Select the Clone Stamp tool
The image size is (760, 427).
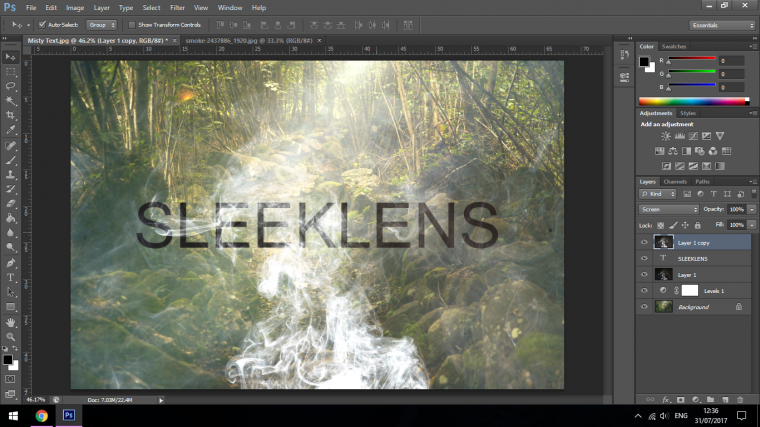(10, 174)
